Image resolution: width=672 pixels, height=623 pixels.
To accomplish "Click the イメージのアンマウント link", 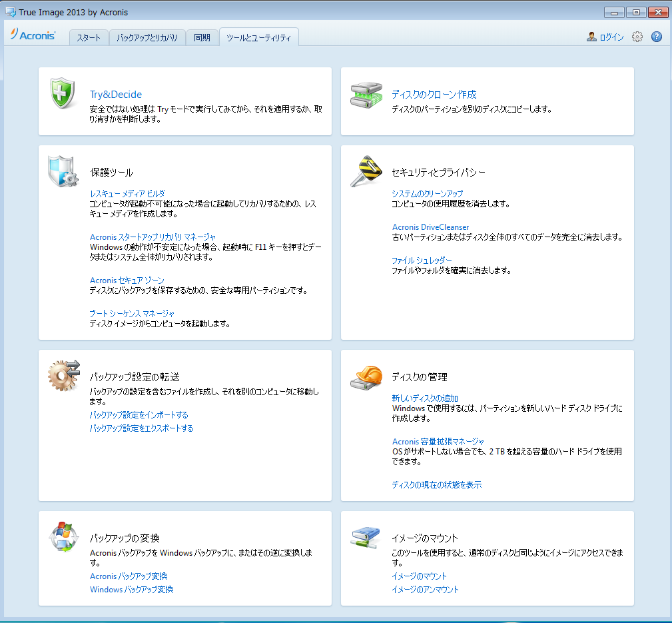I will pos(425,589).
